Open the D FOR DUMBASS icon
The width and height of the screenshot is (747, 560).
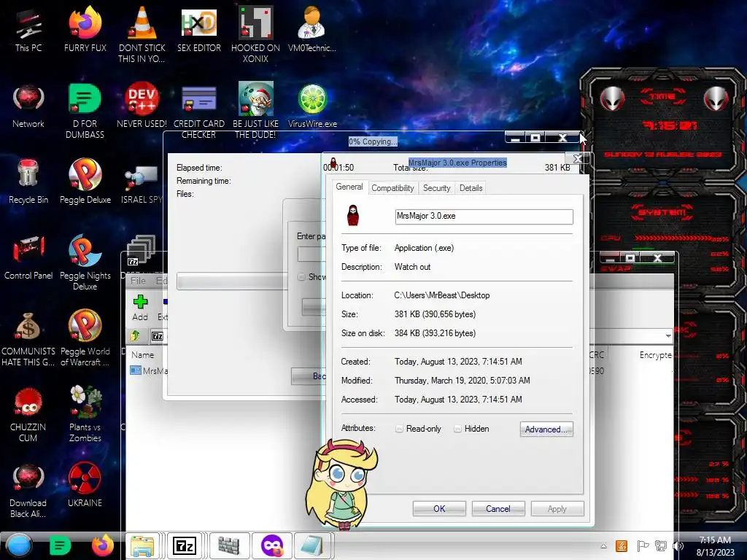pos(85,112)
